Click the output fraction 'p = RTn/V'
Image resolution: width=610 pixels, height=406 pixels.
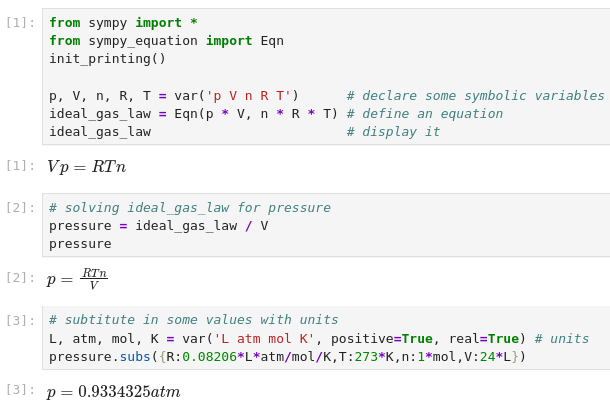pyautogui.click(x=77, y=279)
